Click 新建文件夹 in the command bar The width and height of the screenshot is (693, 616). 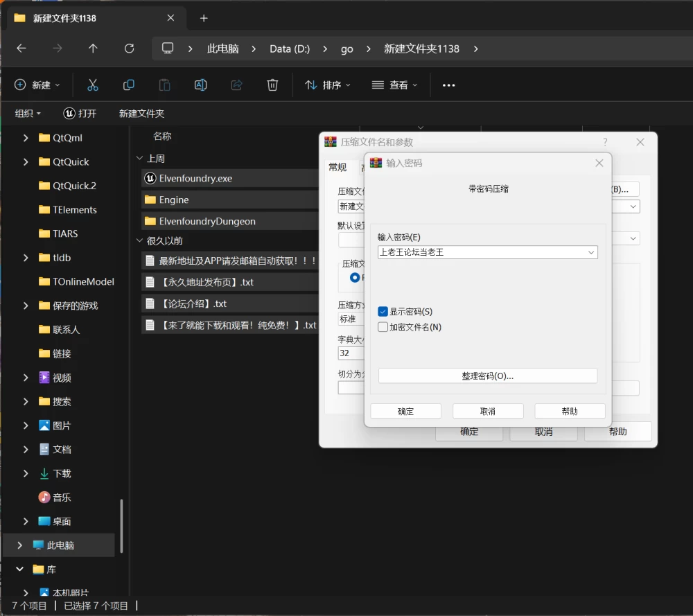tap(141, 114)
